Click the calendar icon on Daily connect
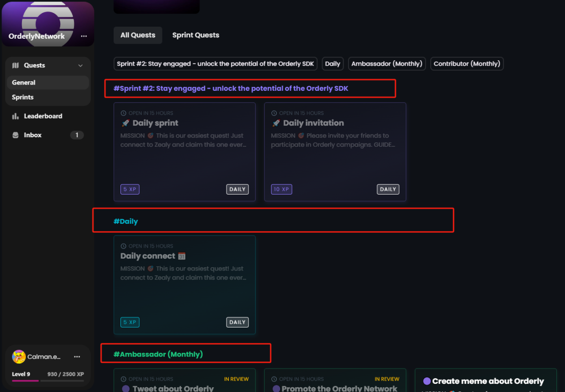This screenshot has height=392, width=565. 182,256
